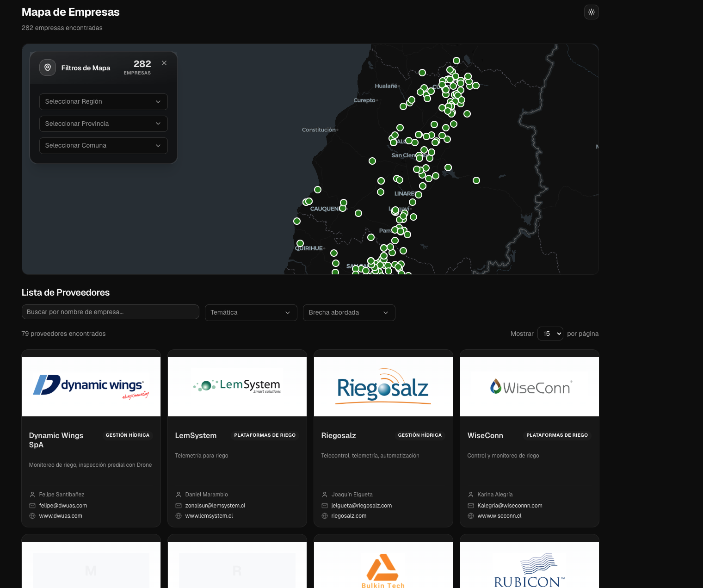Click the 282 EMPRESAS counter in filters
Viewport: 703px width, 588px height.
(x=137, y=67)
